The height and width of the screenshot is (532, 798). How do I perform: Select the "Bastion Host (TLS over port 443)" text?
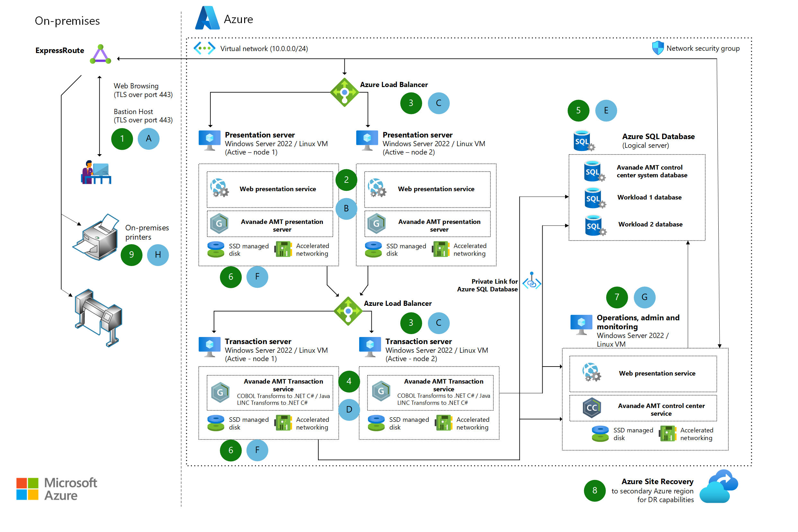click(x=143, y=116)
